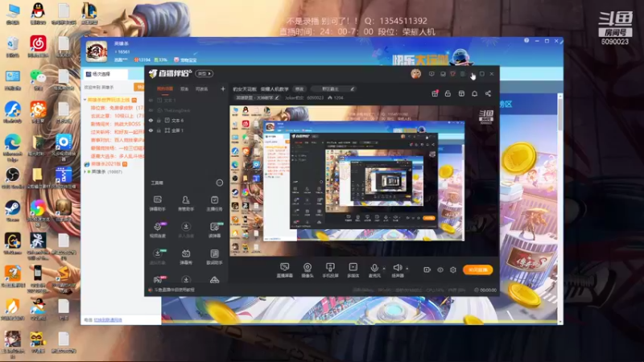The width and height of the screenshot is (644, 362).
Task: Toggle the lock on 全屏 1 source
Action: 159,130
